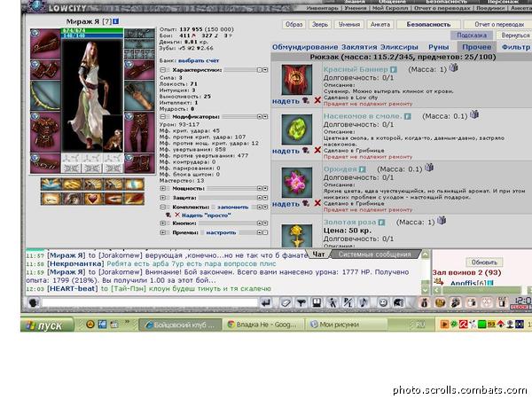532x399 pixels.
Task: Collapse the Комплекты section
Action: pyautogui.click(x=163, y=207)
